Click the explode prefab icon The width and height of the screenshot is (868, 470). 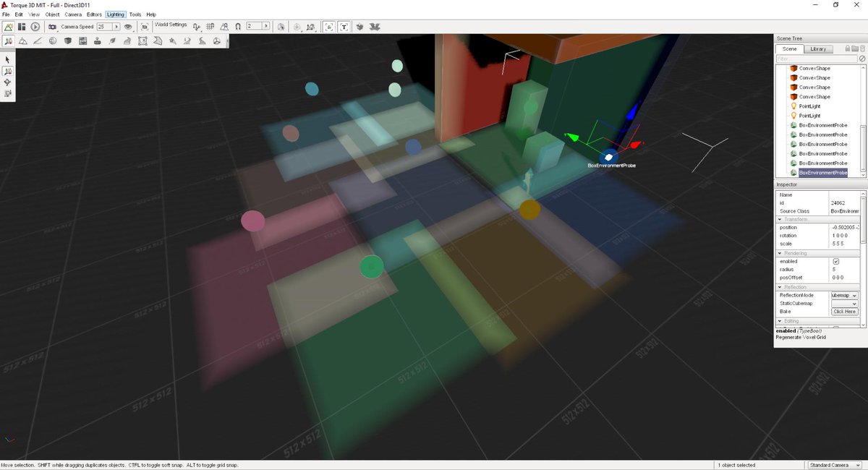click(x=375, y=27)
